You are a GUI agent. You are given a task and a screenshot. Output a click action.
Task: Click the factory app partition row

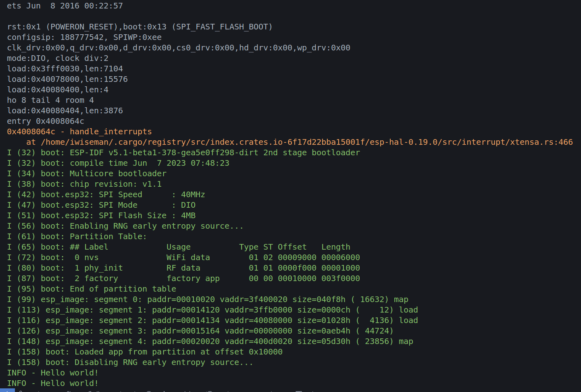183,278
